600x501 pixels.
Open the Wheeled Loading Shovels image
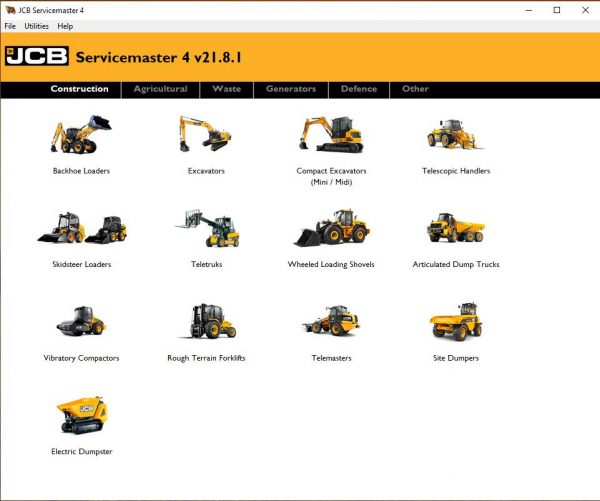(331, 228)
